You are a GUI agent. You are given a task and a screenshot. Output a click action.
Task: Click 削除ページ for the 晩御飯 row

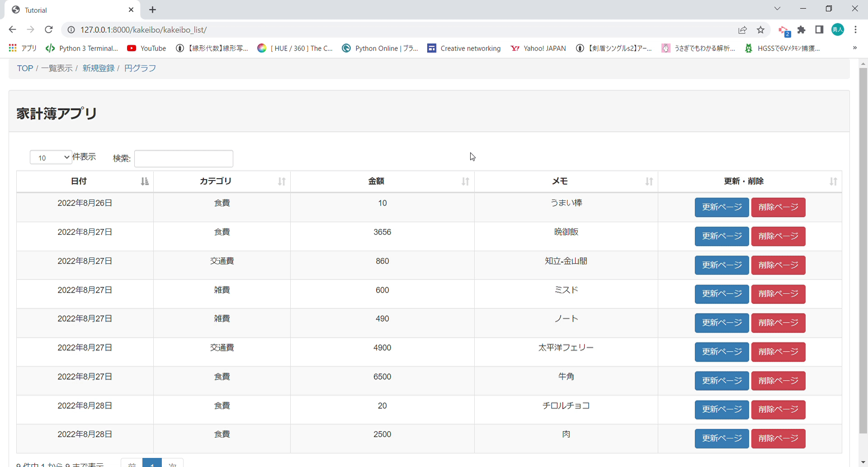click(778, 236)
